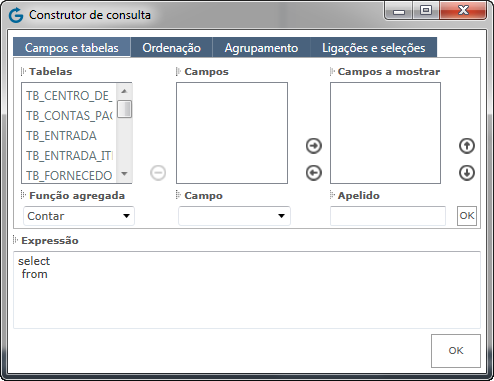Click the small OK button beside Apelido

point(467,216)
